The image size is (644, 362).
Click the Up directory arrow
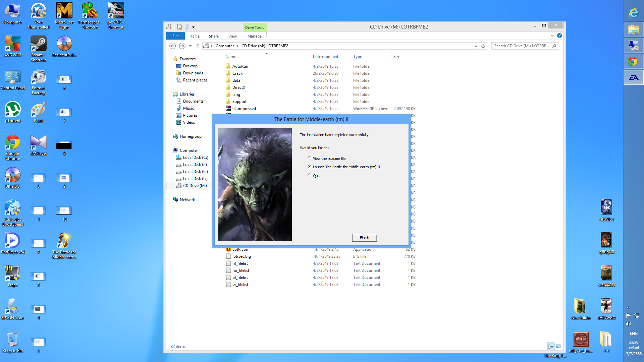[198, 46]
